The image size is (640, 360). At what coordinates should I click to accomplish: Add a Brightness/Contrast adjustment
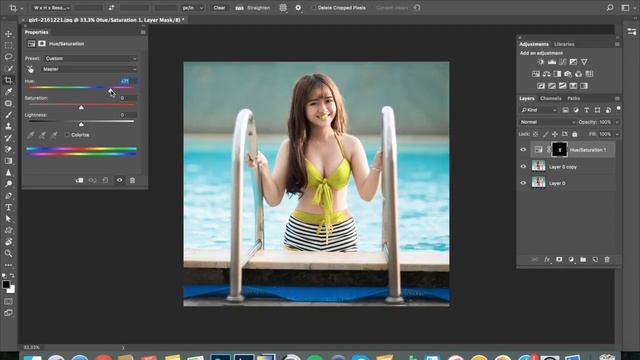click(541, 62)
